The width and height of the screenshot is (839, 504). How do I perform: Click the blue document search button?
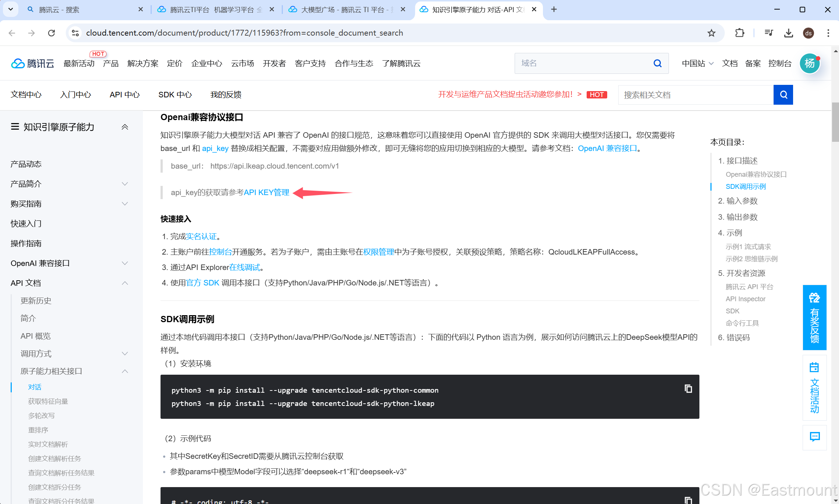pos(783,95)
